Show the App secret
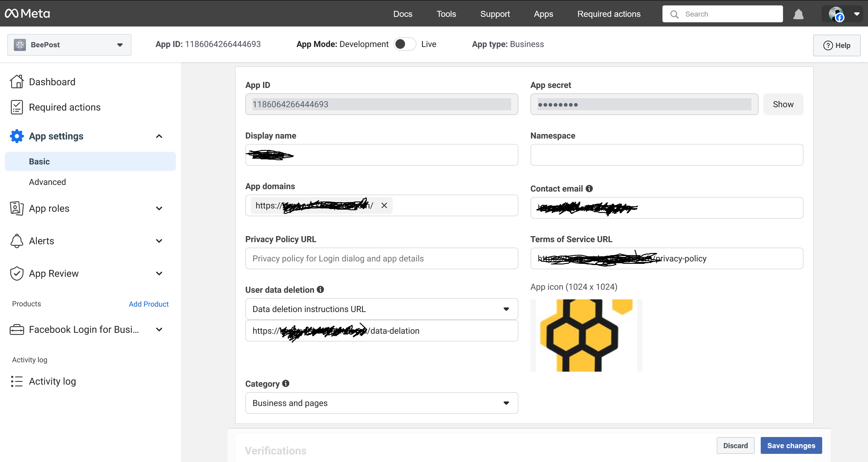 coord(783,105)
